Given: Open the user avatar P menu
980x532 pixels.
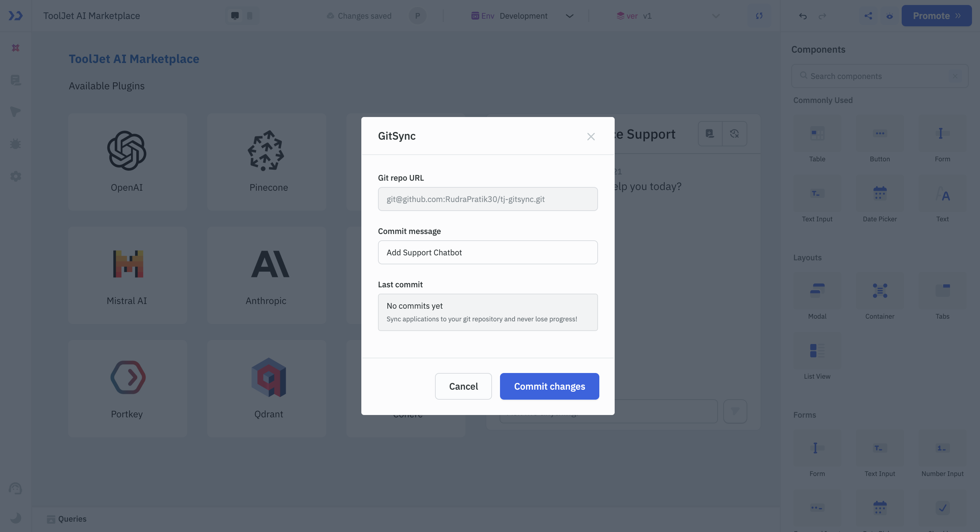Looking at the screenshot, I should click(x=417, y=16).
